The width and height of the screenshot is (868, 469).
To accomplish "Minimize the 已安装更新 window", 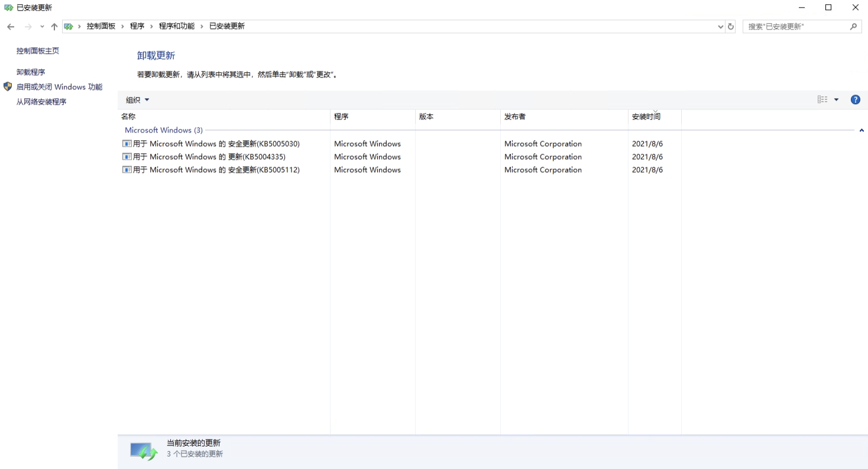I will 802,8.
